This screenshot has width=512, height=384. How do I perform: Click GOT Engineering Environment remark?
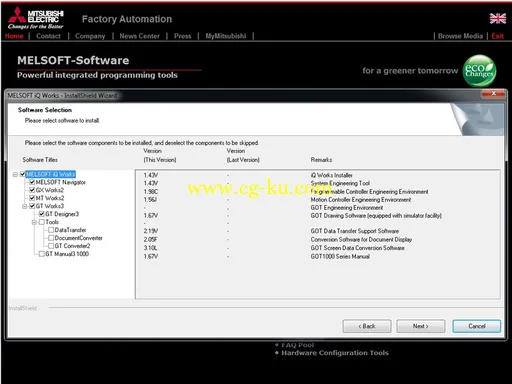[x=347, y=208]
